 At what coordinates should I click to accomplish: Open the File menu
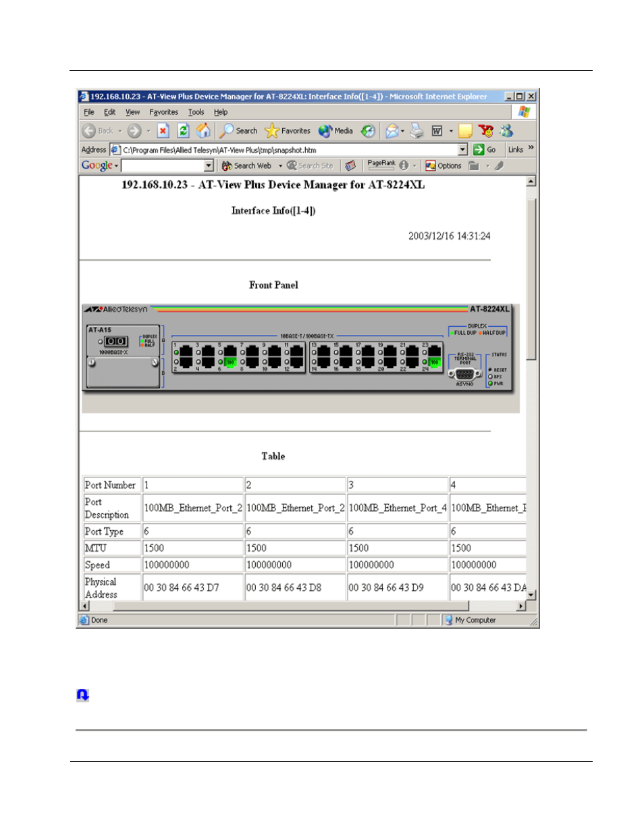[89, 112]
